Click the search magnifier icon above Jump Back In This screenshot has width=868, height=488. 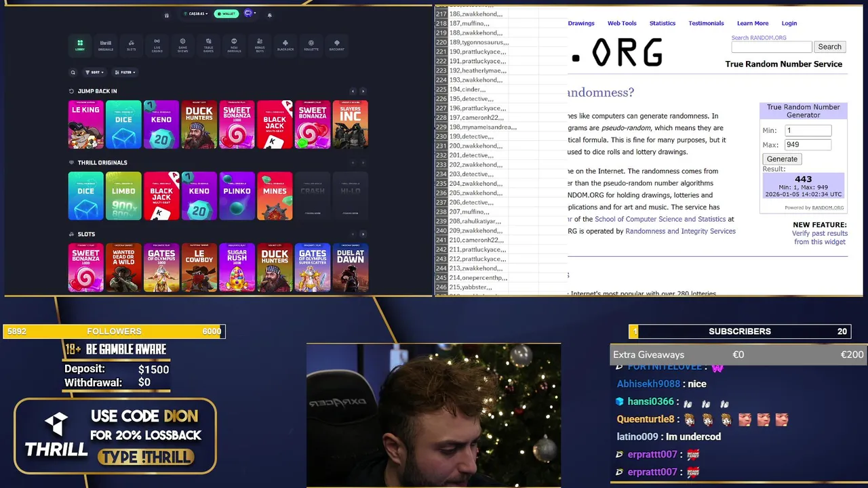[73, 73]
